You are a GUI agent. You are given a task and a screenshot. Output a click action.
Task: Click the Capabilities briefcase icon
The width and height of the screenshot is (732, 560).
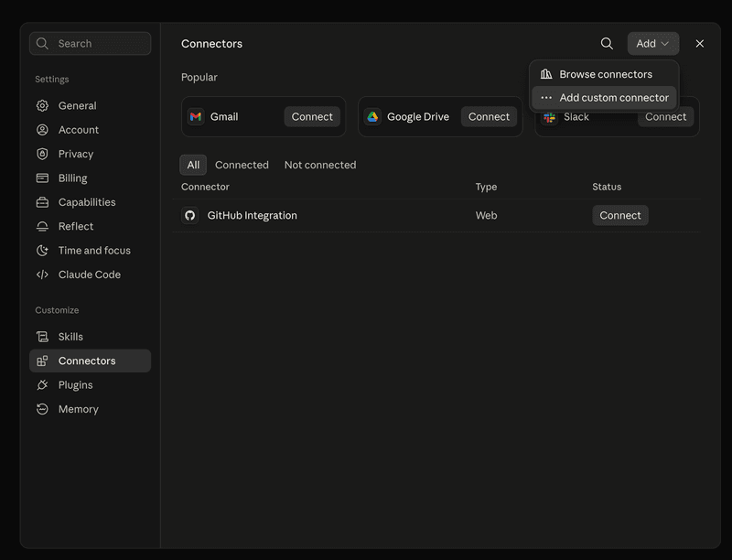pos(42,202)
